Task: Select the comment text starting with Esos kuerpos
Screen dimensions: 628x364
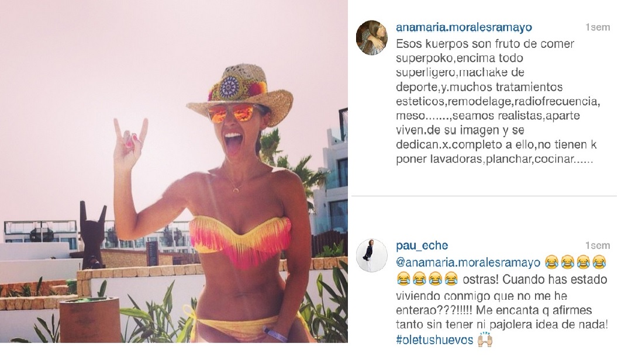Action: (498, 101)
